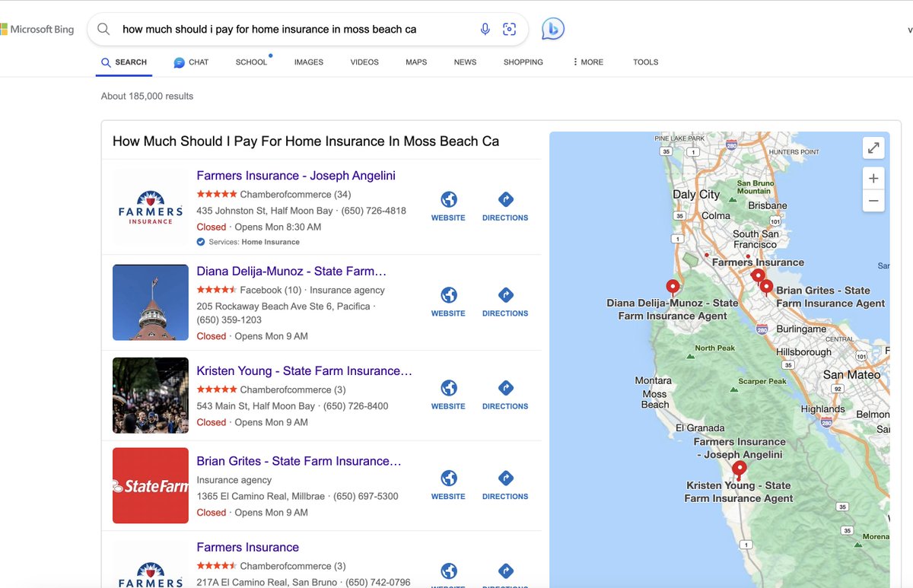This screenshot has width=913, height=588.
Task: Open website for Farmers Insurance - Joseph Angelini
Action: (x=448, y=206)
